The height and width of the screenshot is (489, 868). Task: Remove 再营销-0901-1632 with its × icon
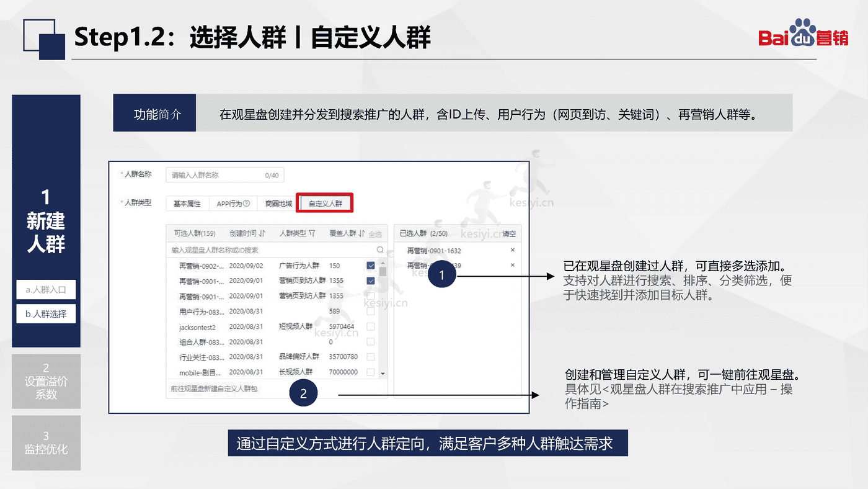(512, 250)
